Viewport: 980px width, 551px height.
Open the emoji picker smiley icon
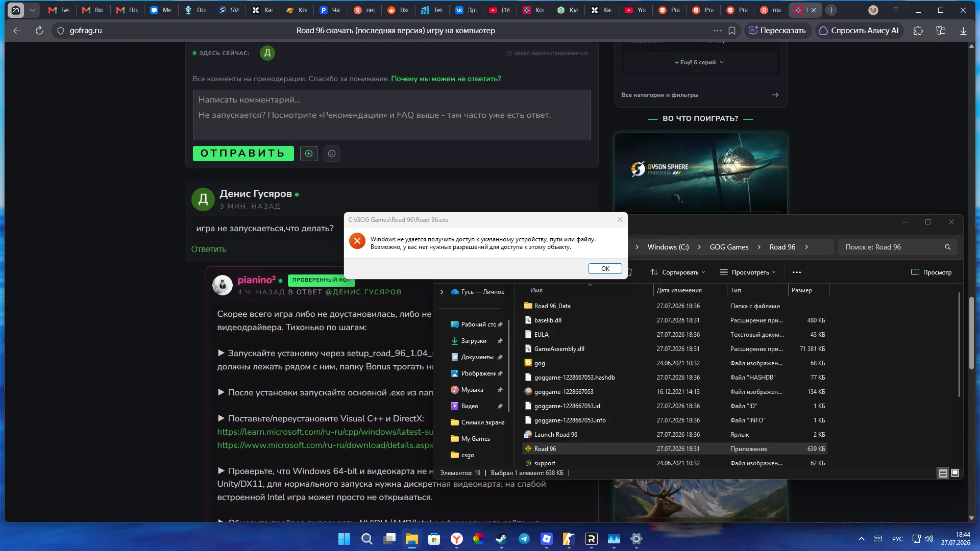point(332,154)
